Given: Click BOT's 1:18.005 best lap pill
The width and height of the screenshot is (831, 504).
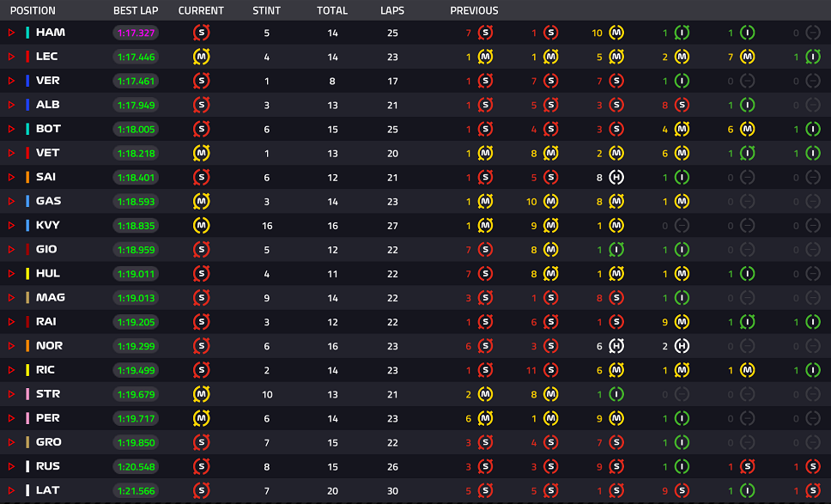Looking at the screenshot, I should (x=136, y=130).
